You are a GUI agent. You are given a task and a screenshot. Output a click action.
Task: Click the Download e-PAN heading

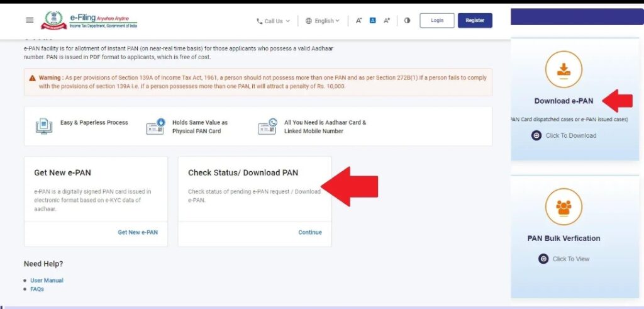tap(563, 101)
